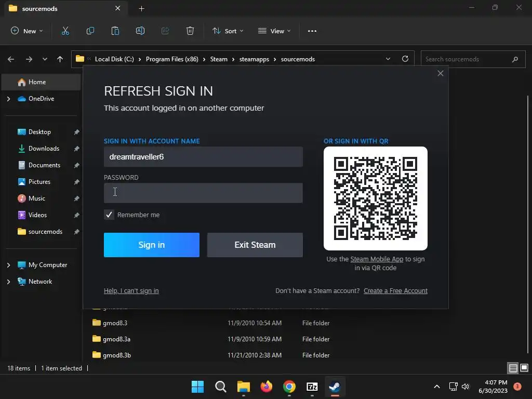Click the account name input field

pos(203,157)
